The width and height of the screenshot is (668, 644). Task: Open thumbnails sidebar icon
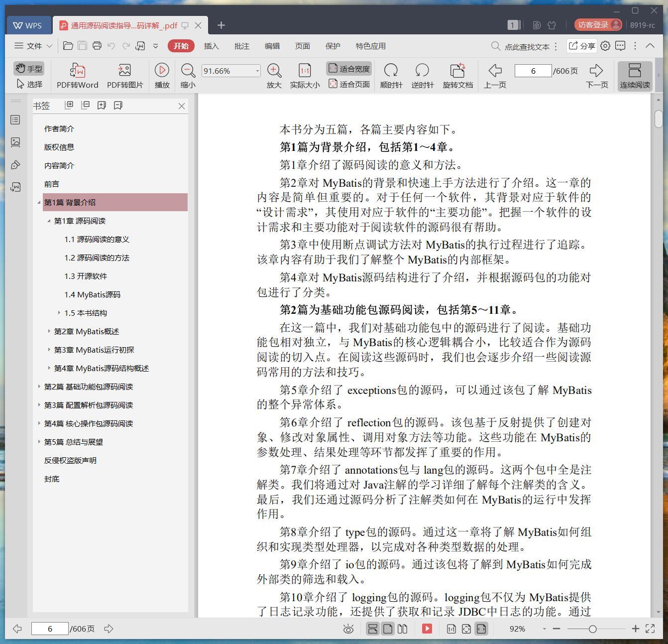pyautogui.click(x=15, y=142)
